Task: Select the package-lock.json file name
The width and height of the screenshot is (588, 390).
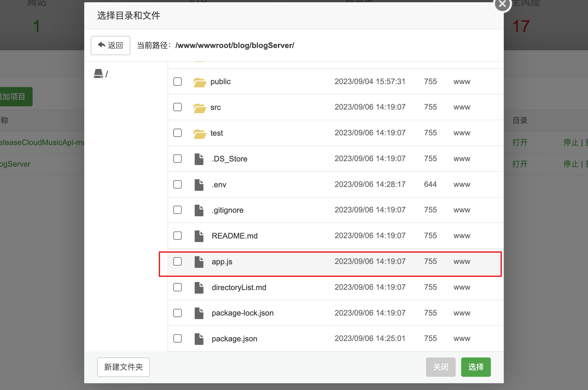Action: pos(243,313)
